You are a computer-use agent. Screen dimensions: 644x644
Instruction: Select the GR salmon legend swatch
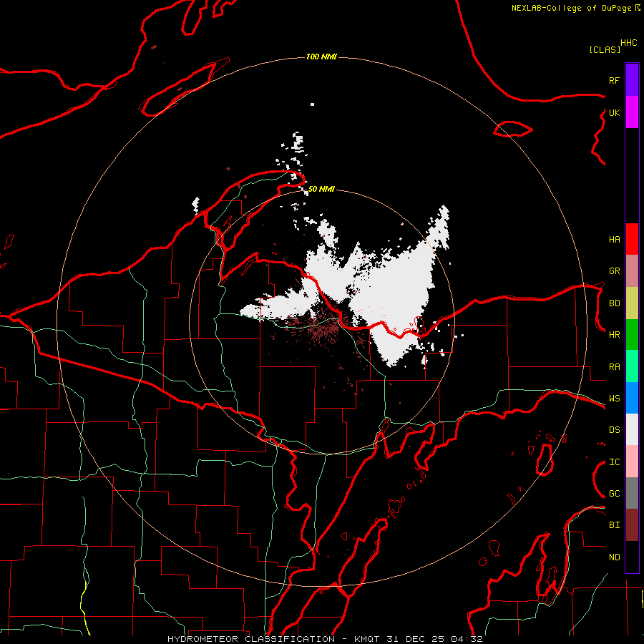632,271
